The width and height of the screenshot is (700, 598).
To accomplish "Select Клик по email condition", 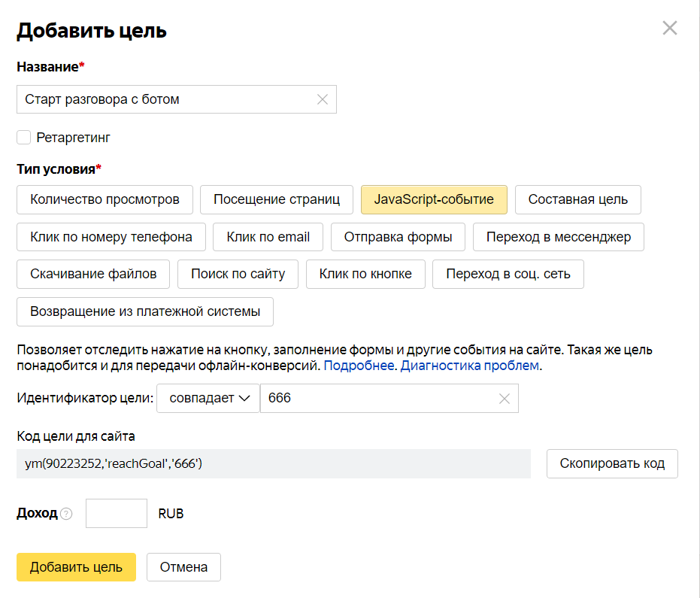I will click(268, 237).
